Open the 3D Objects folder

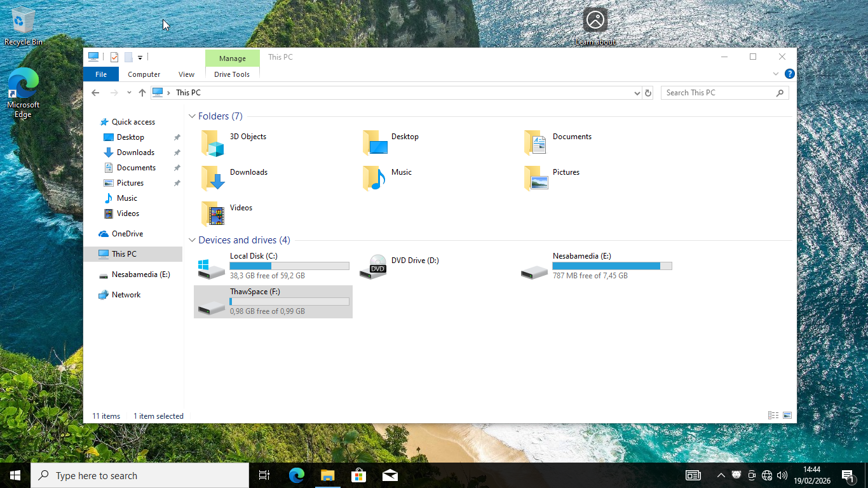213,144
